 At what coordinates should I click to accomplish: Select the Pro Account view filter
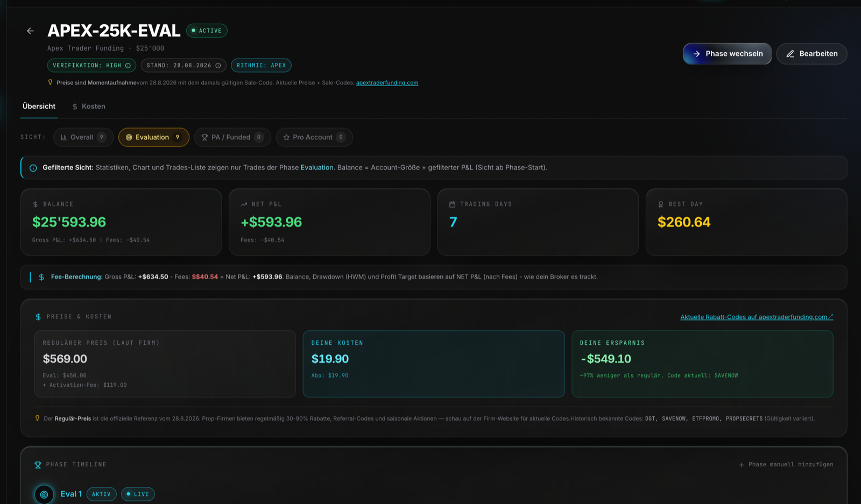pyautogui.click(x=314, y=137)
